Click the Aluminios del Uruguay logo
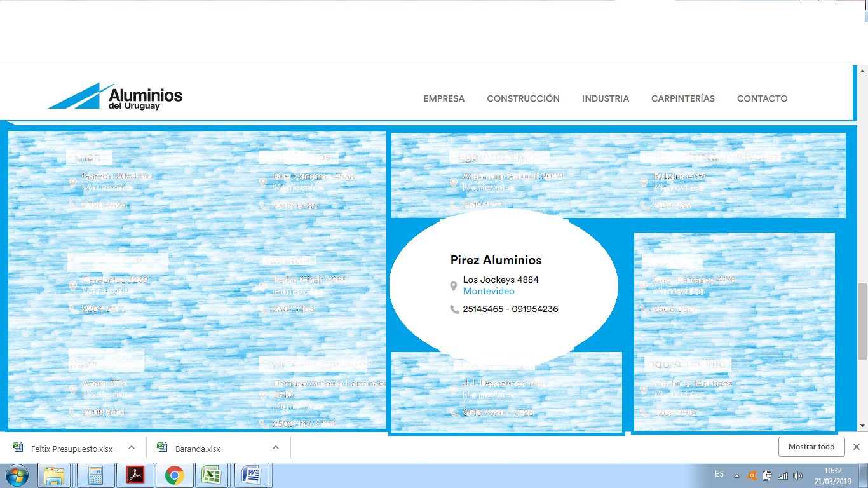 [116, 97]
